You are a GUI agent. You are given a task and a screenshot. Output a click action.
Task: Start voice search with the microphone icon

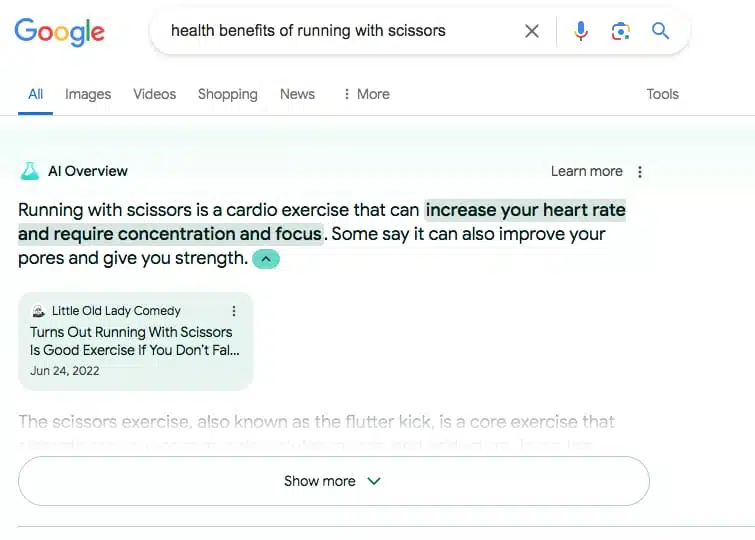coord(581,31)
